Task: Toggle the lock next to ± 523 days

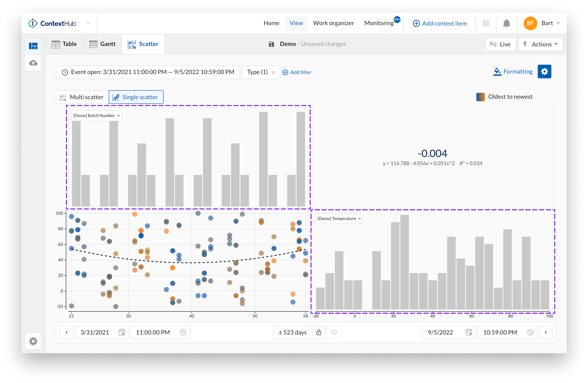Action: [x=318, y=332]
